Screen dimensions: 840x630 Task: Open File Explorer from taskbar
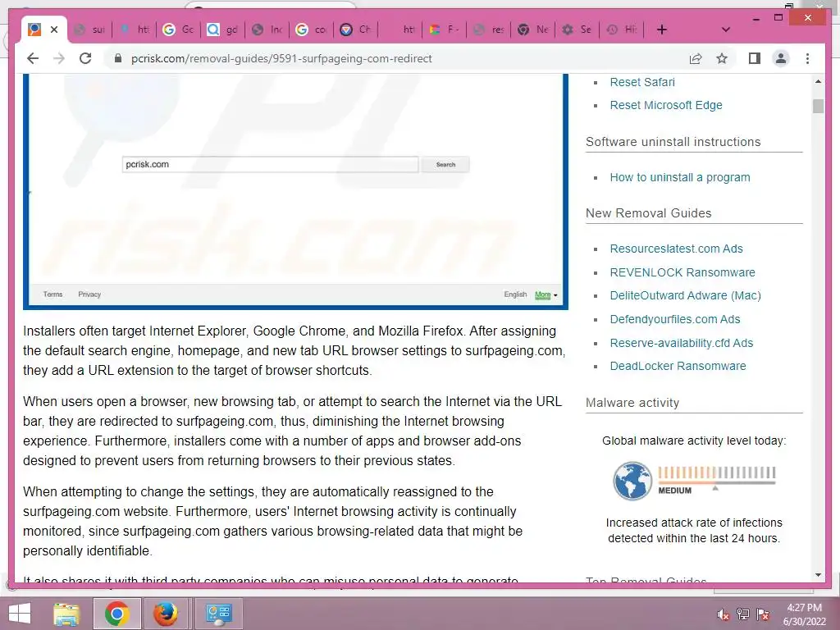click(x=66, y=614)
